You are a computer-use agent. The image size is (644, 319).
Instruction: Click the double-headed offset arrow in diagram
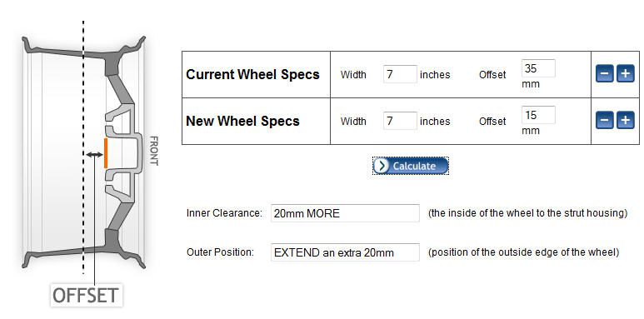pos(94,154)
